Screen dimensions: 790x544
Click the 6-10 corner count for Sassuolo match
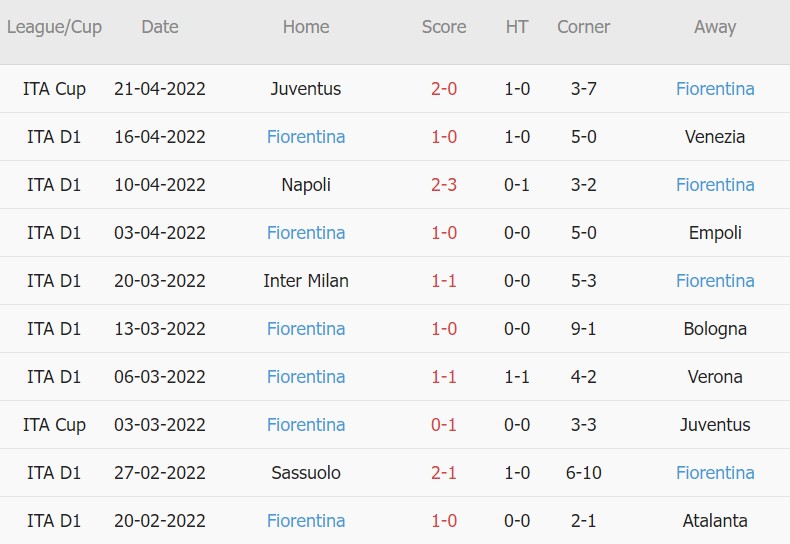[584, 473]
